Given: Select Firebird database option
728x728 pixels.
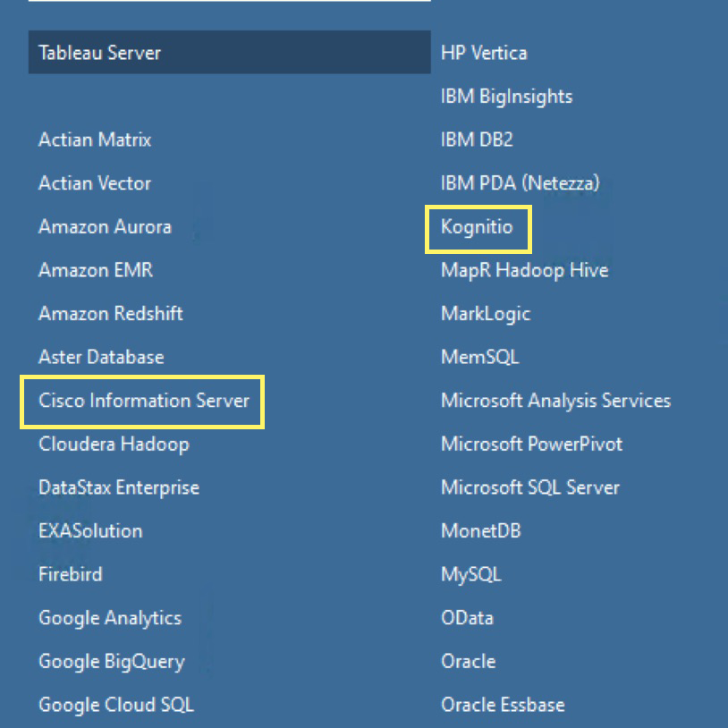Looking at the screenshot, I should [70, 575].
